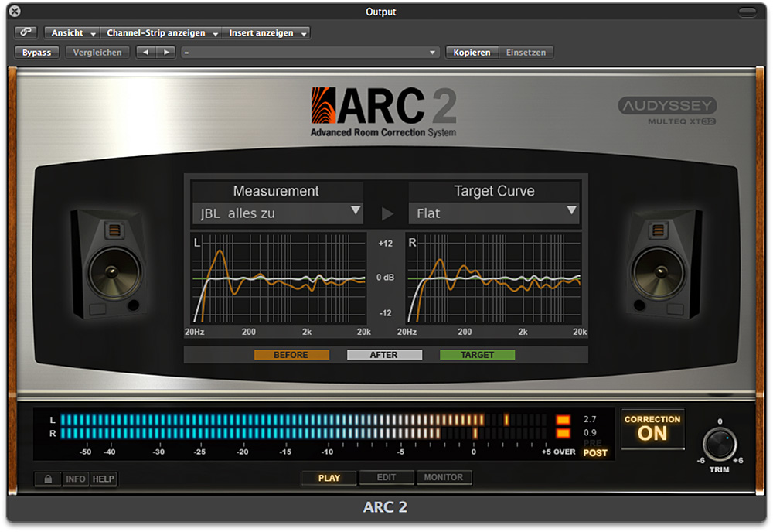Click the Kopieren button
Image resolution: width=773 pixels, height=532 pixels.
472,53
